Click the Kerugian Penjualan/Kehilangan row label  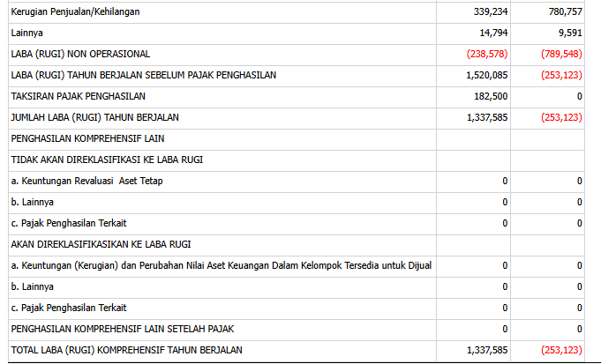click(x=75, y=12)
